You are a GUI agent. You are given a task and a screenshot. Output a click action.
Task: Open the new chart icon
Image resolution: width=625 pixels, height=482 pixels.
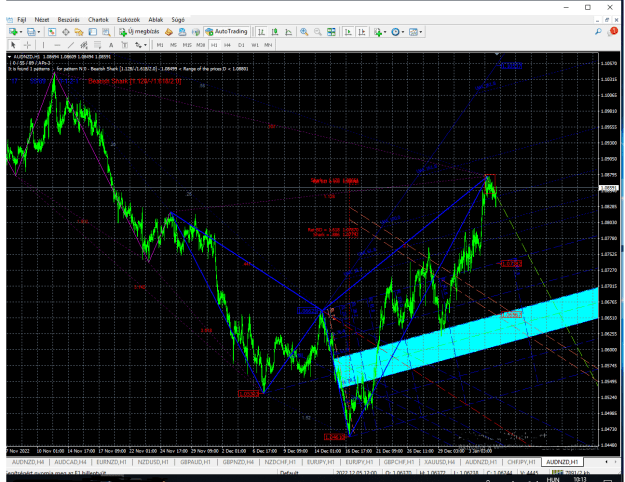(x=13, y=32)
